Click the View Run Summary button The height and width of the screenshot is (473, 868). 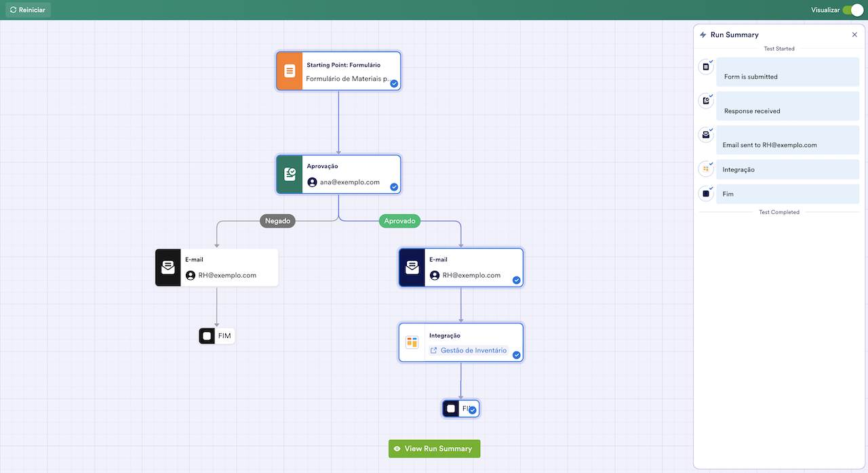434,449
